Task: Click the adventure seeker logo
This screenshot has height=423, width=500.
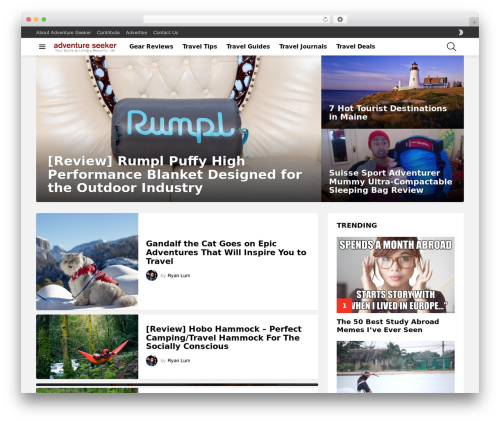Action: pyautogui.click(x=85, y=46)
